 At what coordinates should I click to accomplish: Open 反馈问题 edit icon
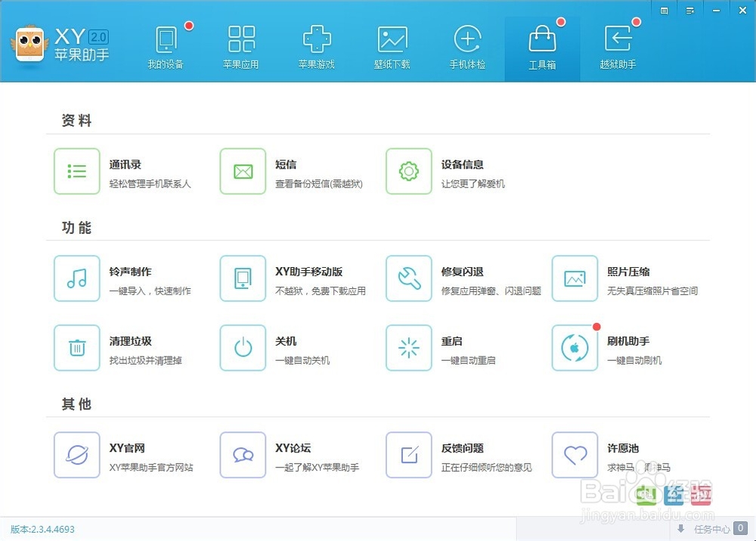point(409,455)
